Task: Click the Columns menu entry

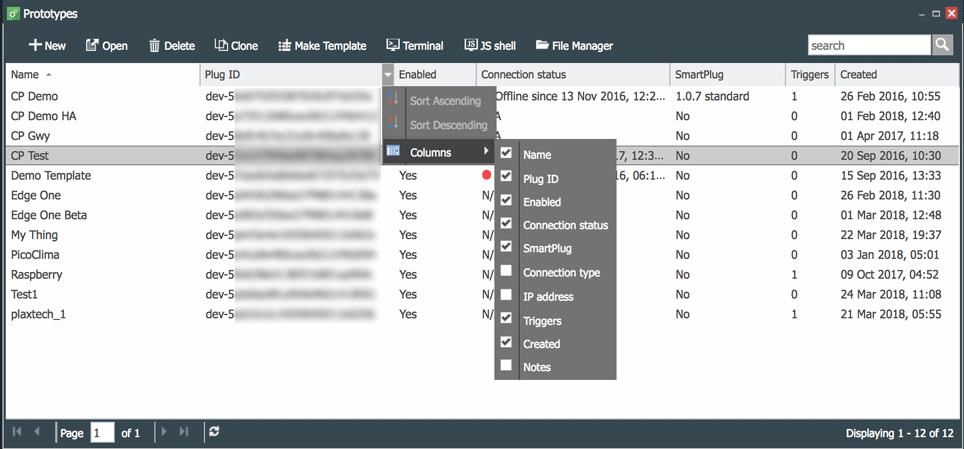Action: click(x=439, y=152)
